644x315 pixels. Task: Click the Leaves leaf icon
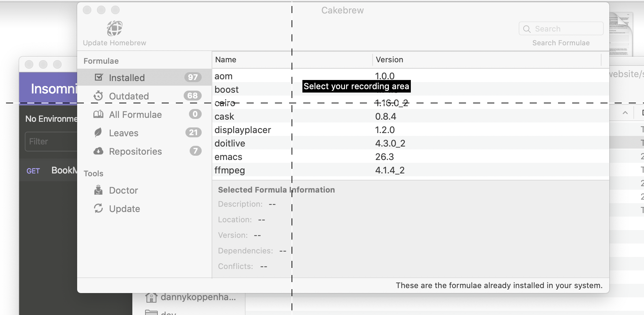point(98,133)
